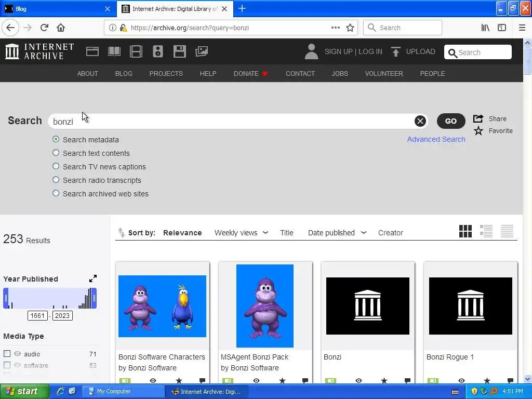Image resolution: width=532 pixels, height=399 pixels.
Task: Open the BLOG menu item
Action: tap(124, 74)
